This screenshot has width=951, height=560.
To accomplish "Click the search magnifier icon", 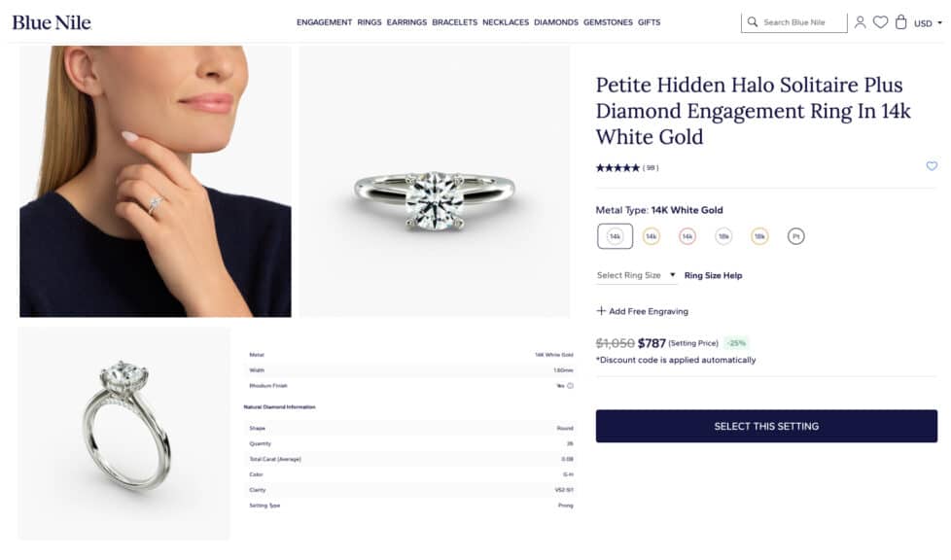I will click(x=753, y=22).
